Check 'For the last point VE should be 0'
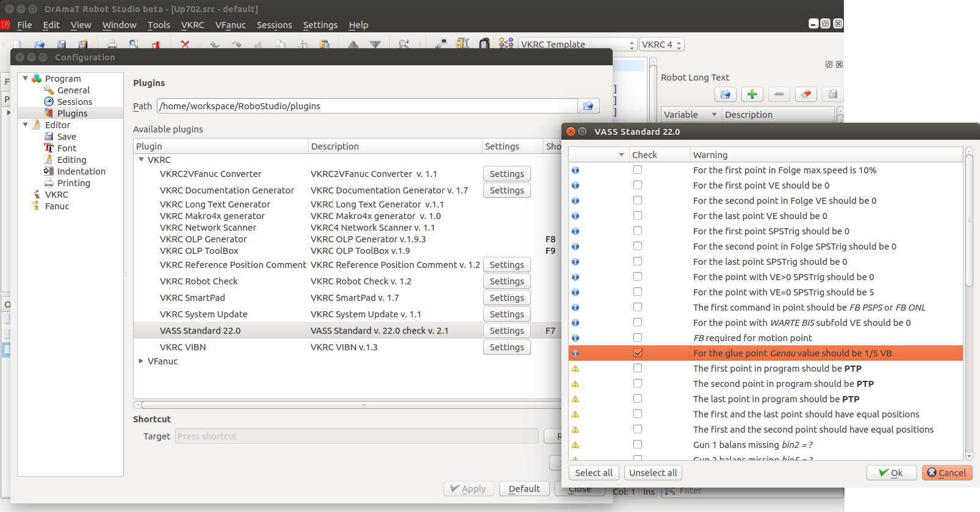Viewport: 980px width, 512px height. (638, 215)
